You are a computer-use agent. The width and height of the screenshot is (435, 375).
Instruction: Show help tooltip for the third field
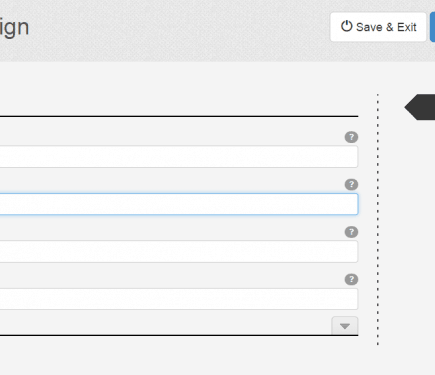tap(351, 232)
